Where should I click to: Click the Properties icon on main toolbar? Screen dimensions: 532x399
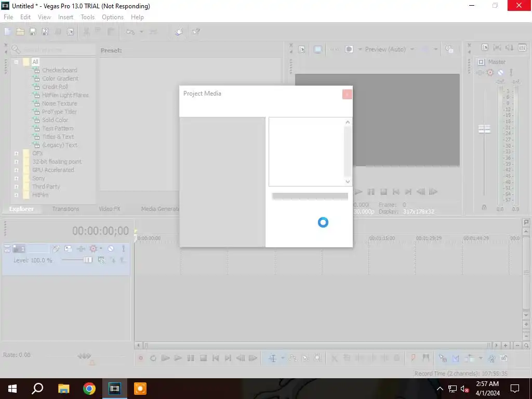click(x=70, y=32)
